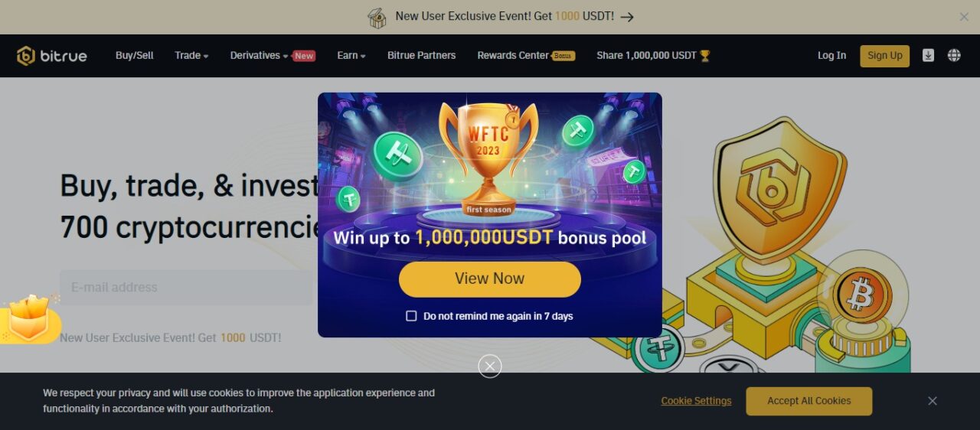Click the View Now button
The width and height of the screenshot is (980, 430).
click(x=490, y=279)
